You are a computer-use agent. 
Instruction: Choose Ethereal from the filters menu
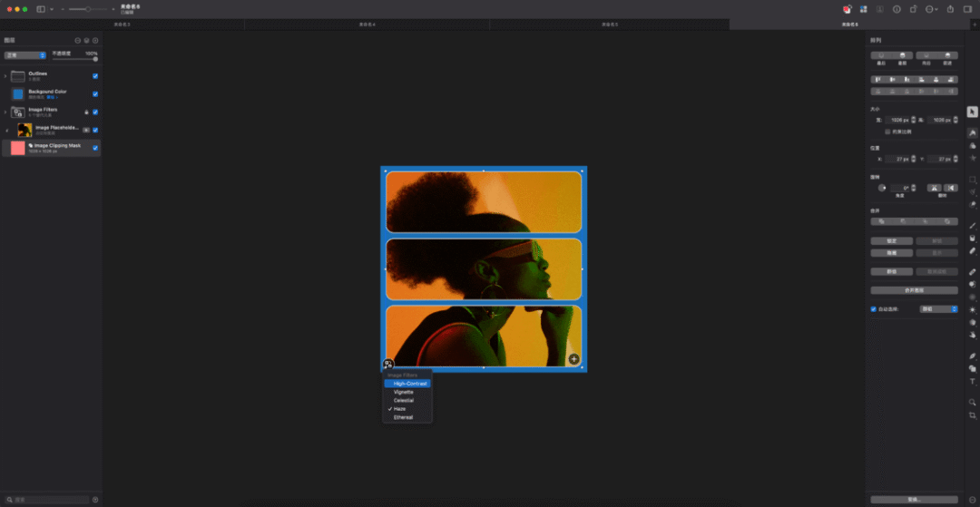tap(403, 417)
